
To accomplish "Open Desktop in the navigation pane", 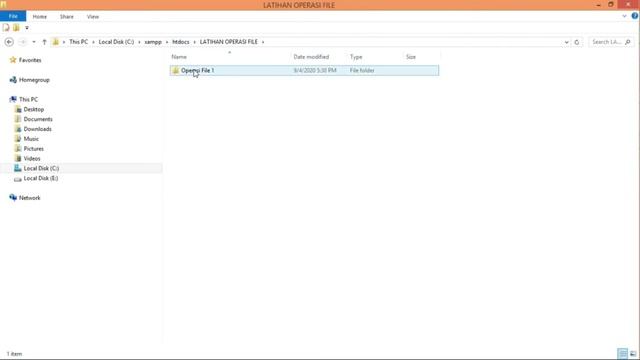I will [x=33, y=109].
